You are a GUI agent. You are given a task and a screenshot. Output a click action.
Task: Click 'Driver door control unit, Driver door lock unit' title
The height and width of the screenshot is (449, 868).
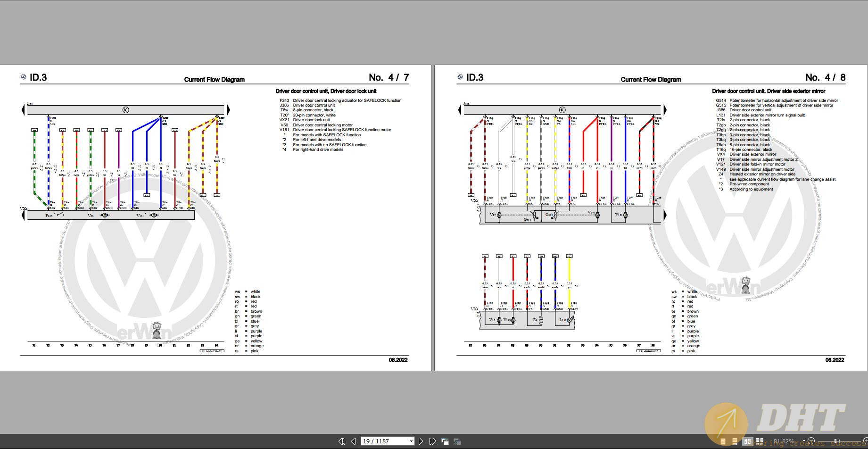click(x=326, y=91)
